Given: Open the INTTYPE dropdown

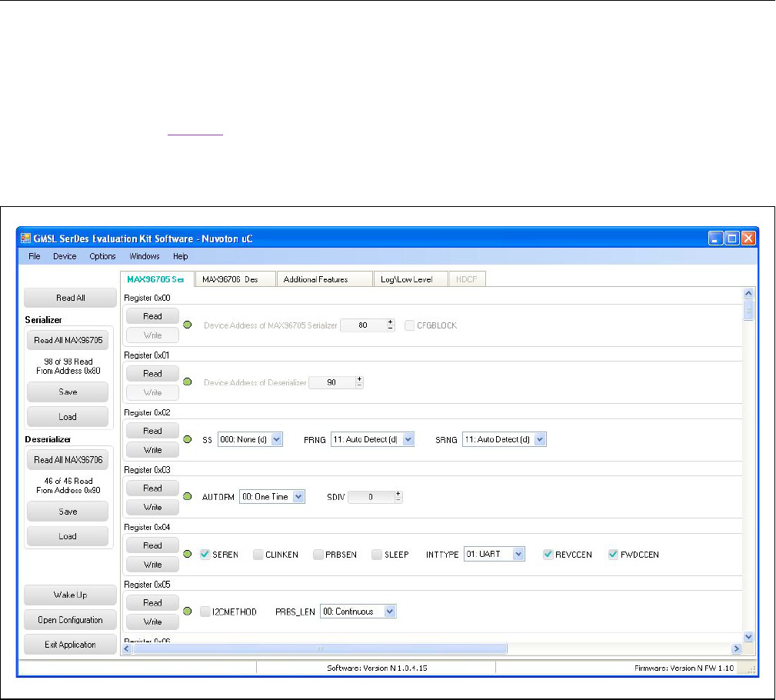Looking at the screenshot, I should [x=518, y=554].
